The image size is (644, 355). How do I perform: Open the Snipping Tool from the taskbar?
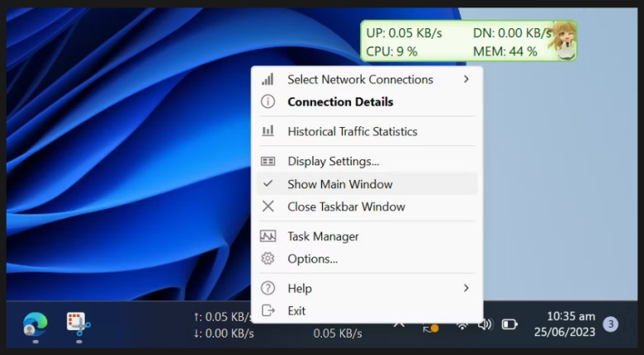point(78,324)
